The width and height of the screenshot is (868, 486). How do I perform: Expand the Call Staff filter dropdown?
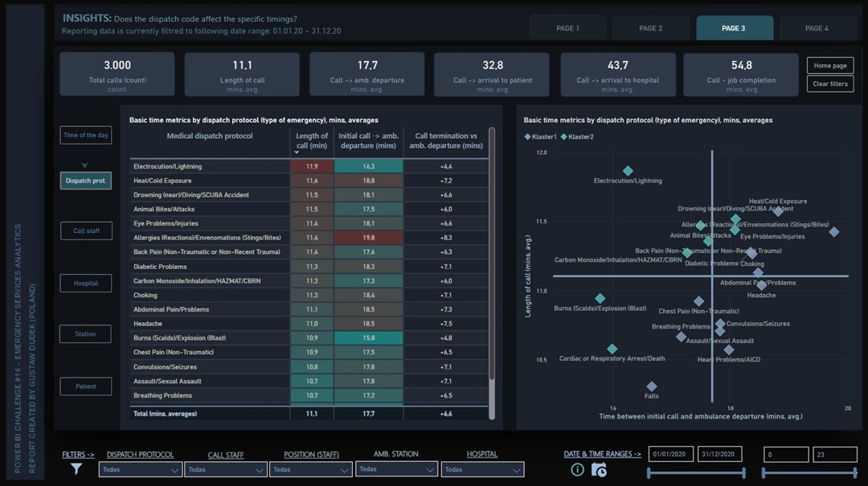click(x=226, y=469)
